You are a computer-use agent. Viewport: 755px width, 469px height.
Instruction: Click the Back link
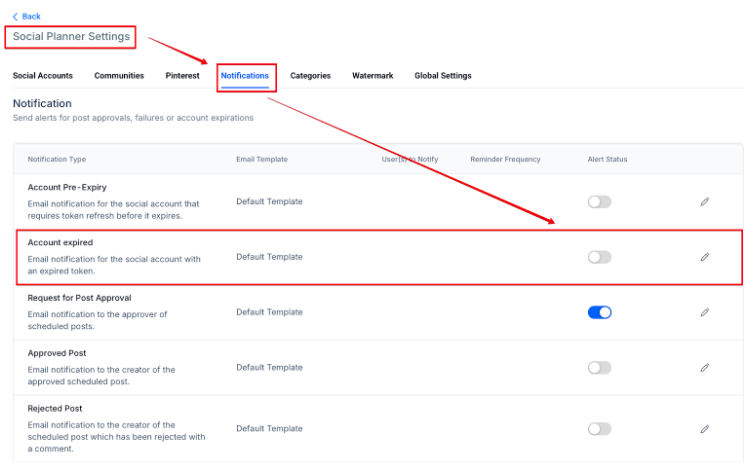click(31, 16)
